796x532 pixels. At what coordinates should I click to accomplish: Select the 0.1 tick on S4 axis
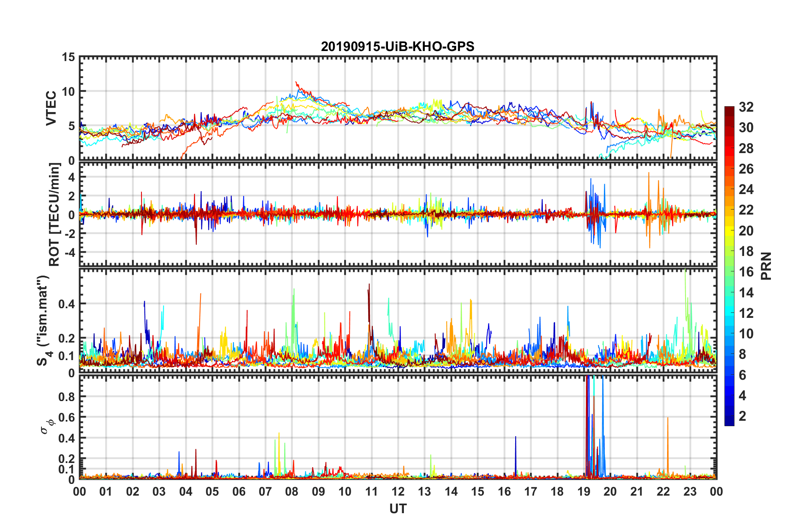67,356
